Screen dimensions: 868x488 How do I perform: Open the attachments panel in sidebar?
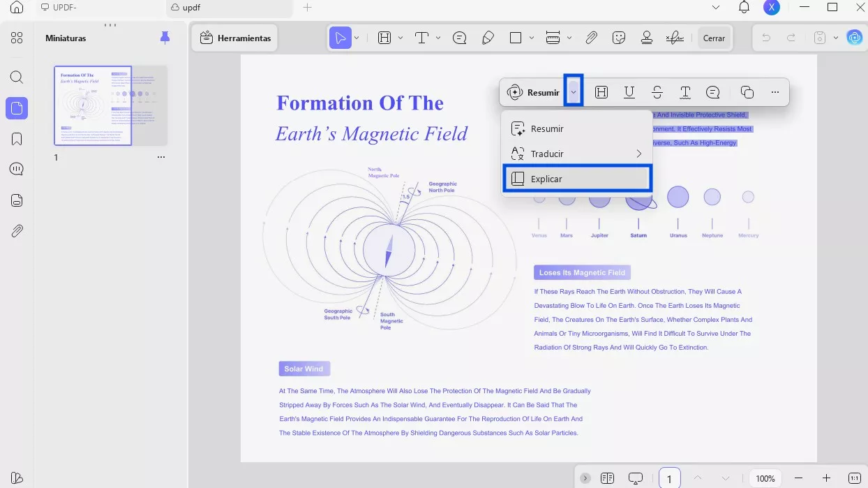[17, 231]
